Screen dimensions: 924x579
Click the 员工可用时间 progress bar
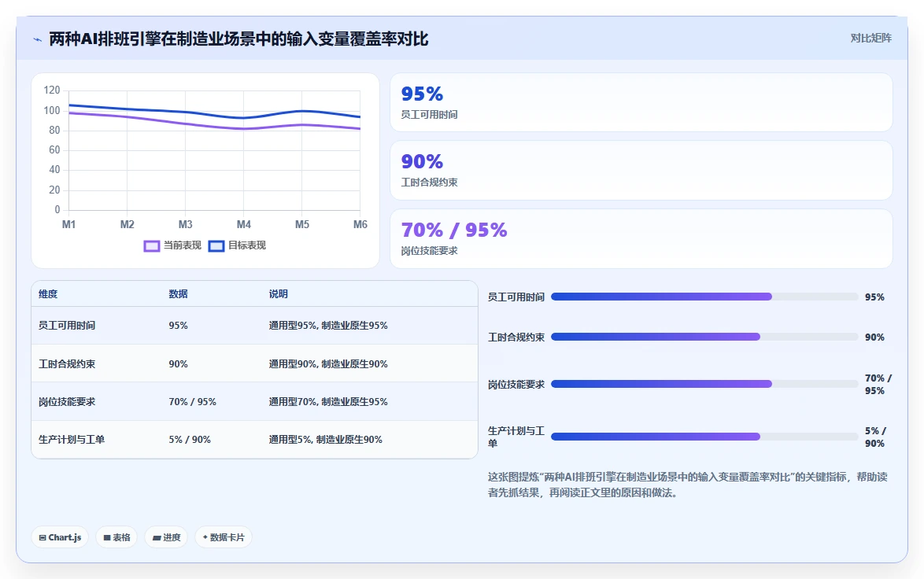point(704,297)
